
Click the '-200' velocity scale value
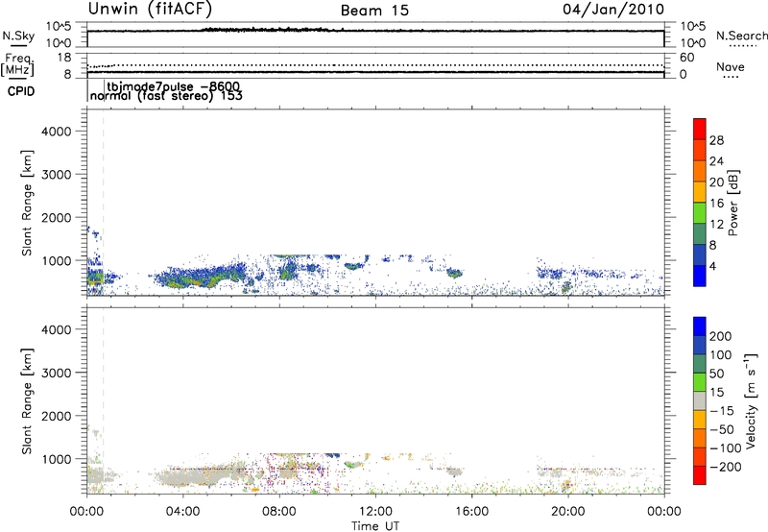(x=726, y=467)
